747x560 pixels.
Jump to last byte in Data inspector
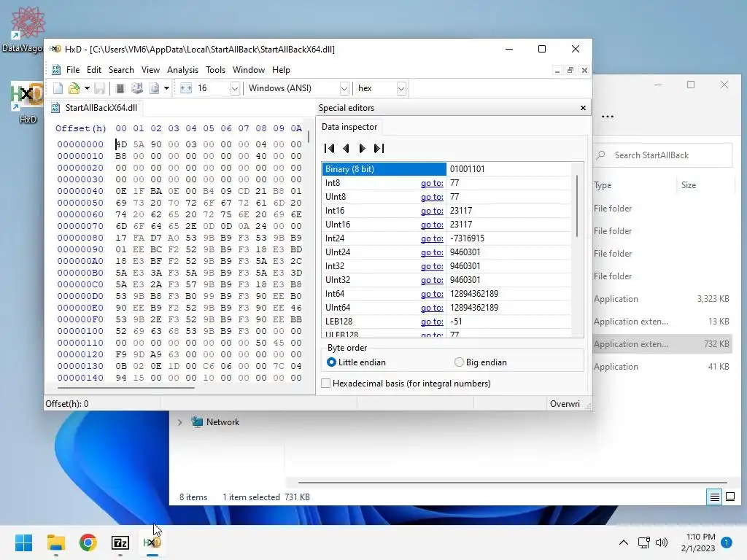(x=379, y=149)
